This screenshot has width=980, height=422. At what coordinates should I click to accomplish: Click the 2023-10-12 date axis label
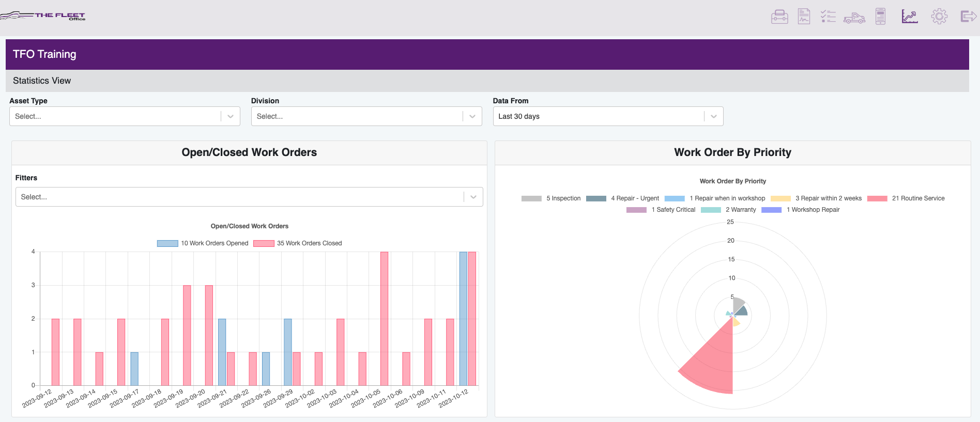point(454,398)
